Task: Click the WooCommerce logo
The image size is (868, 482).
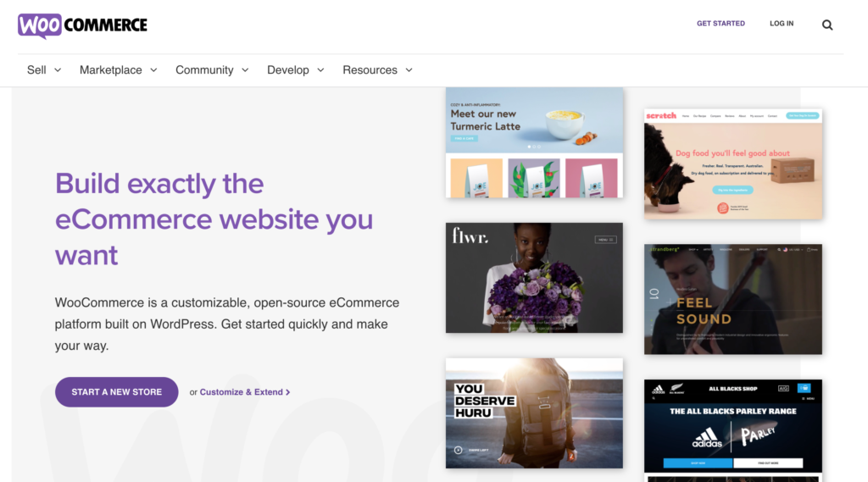Action: [x=82, y=25]
